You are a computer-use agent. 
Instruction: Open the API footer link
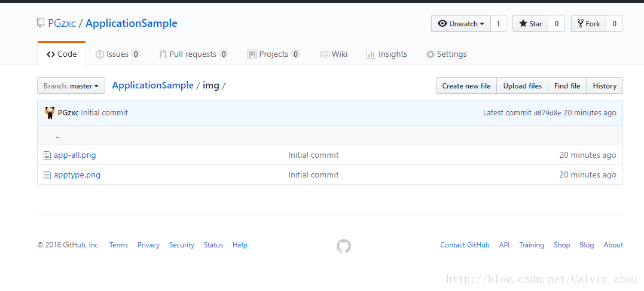(x=504, y=245)
